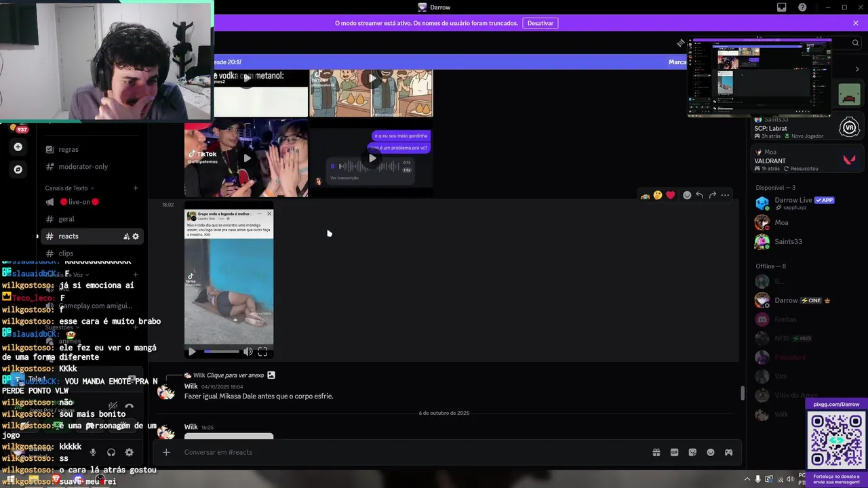Open the sticker picker
The image size is (868, 488).
692,452
